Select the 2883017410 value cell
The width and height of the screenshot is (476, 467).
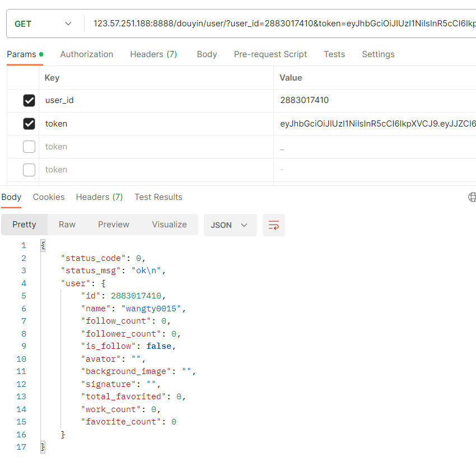[375, 100]
